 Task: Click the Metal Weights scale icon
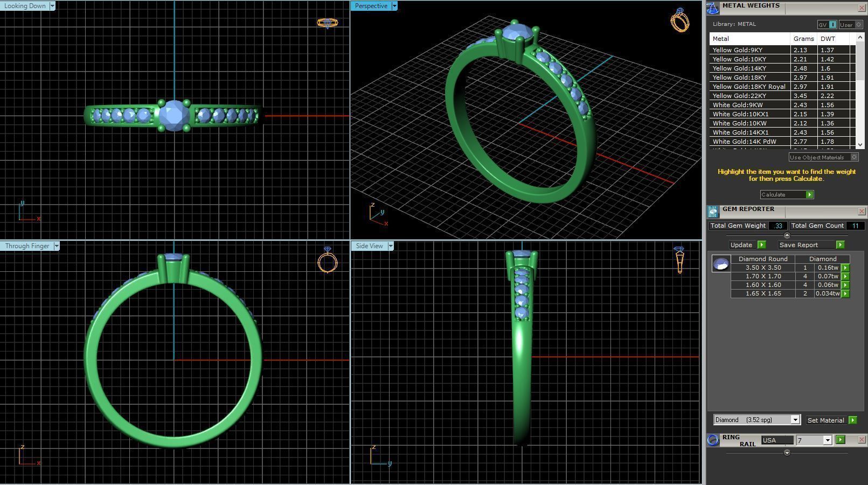712,8
